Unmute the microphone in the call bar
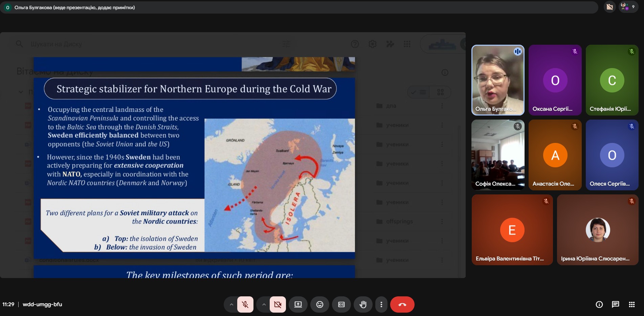Image resolution: width=644 pixels, height=316 pixels. (x=245, y=304)
